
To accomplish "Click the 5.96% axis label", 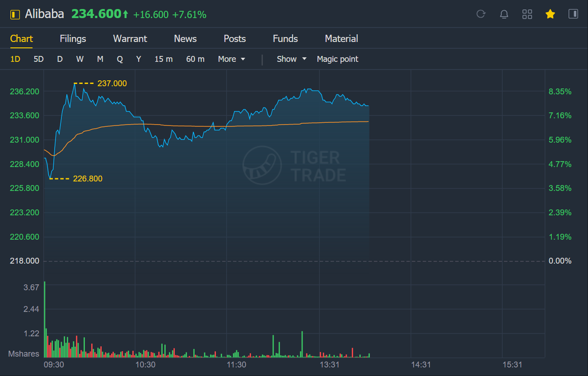I will pos(560,140).
